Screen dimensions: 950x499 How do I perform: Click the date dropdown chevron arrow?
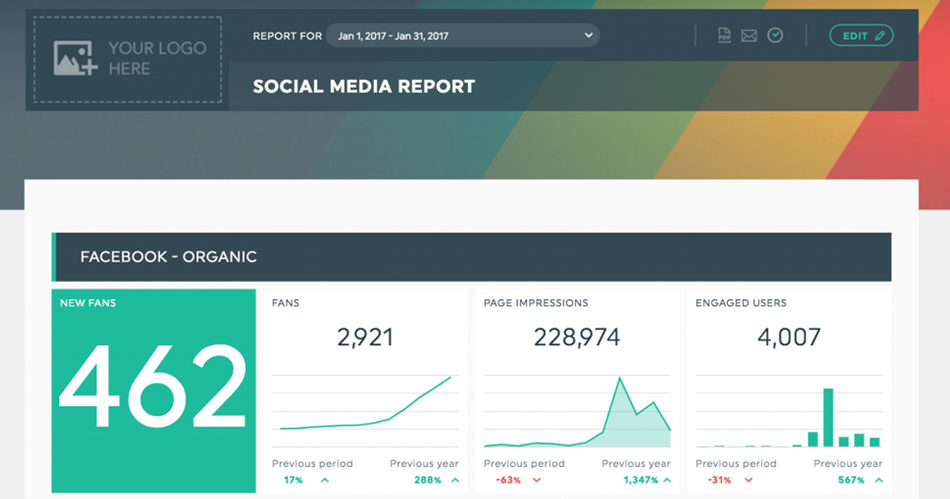click(x=588, y=35)
